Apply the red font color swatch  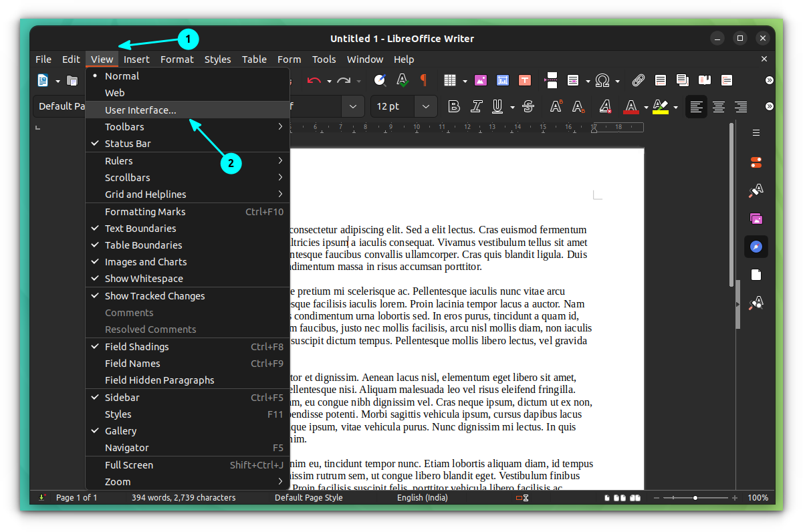[x=630, y=107]
